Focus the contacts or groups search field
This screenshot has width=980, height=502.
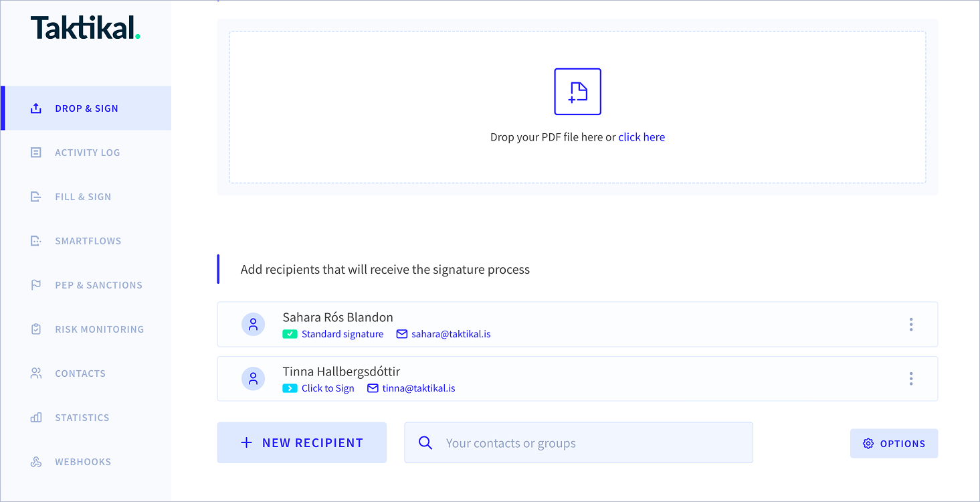(x=579, y=442)
